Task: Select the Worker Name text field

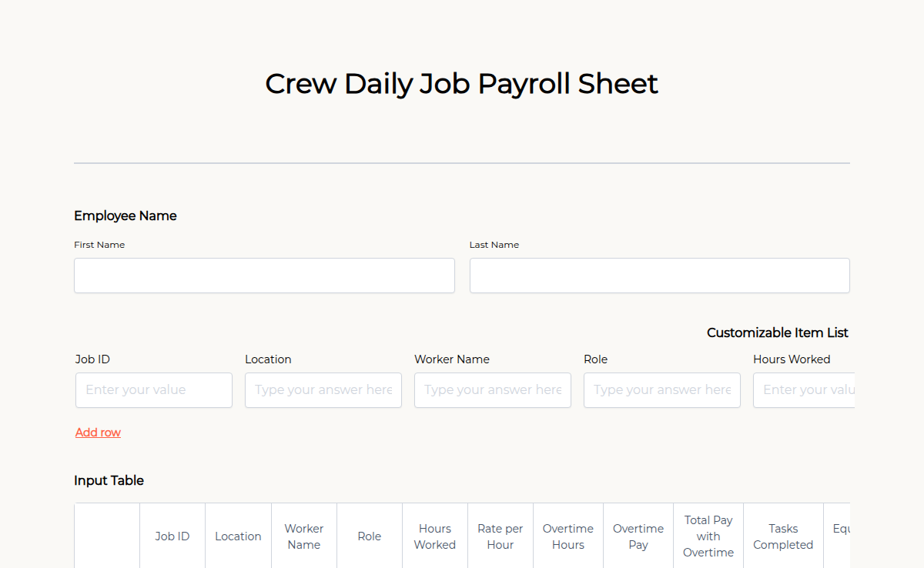Action: pyautogui.click(x=492, y=390)
